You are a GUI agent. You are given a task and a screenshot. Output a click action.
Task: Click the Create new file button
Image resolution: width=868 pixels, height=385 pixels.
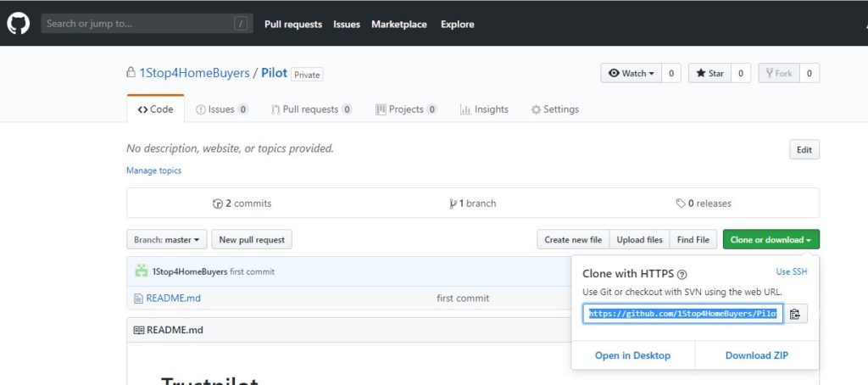[x=573, y=240]
